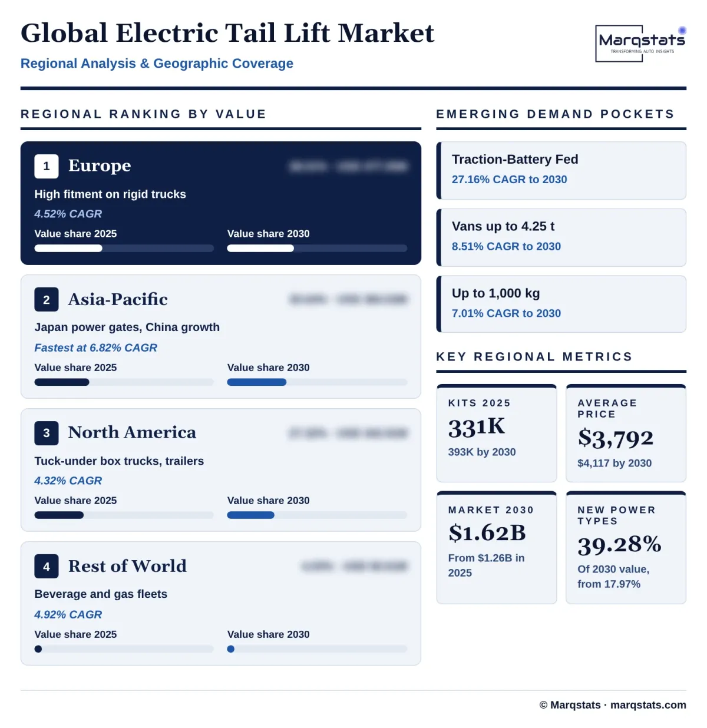Viewport: 707px width, 728px height.
Task: Click the Global Electric Tail Lift Market title
Action: 227,33
